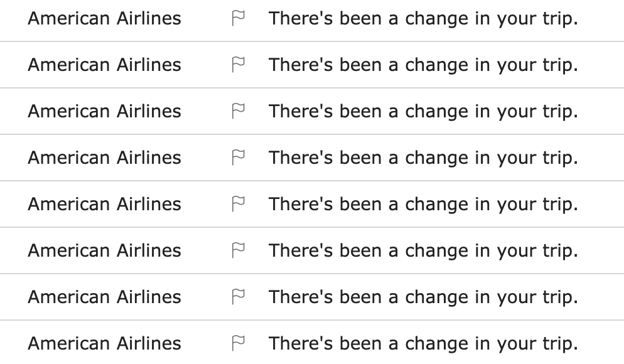Select the sixth "change in your trip" subject
Screen dimensions: 624x364
423,251
